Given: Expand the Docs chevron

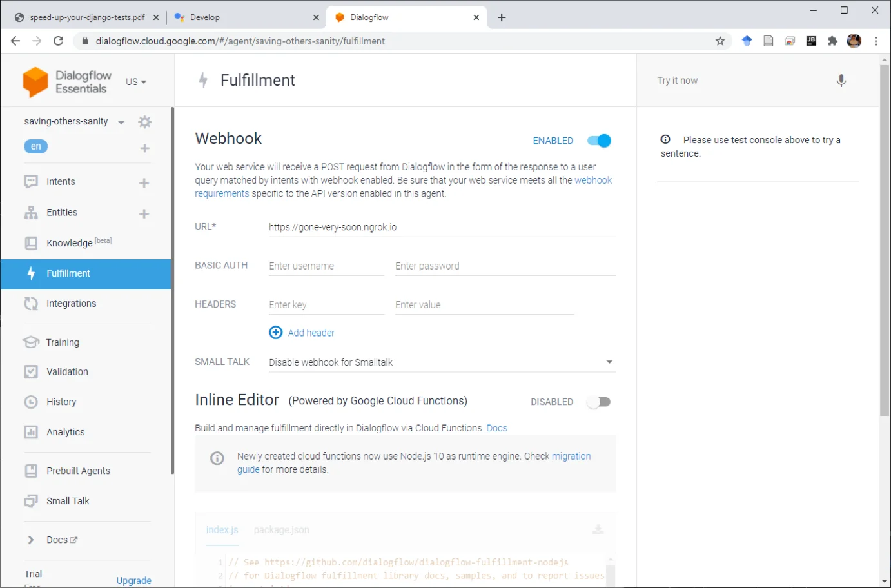Looking at the screenshot, I should pos(30,540).
